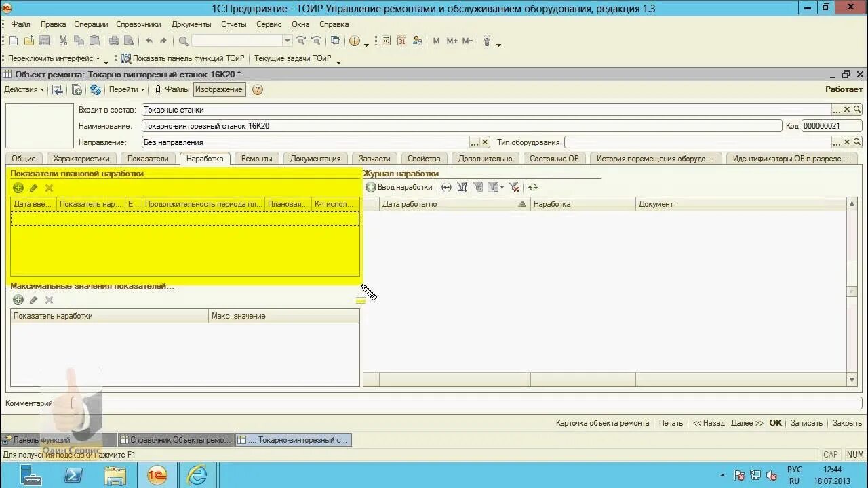Click the magnifier search icon in main toolbar
This screenshot has width=868, height=488.
[183, 41]
